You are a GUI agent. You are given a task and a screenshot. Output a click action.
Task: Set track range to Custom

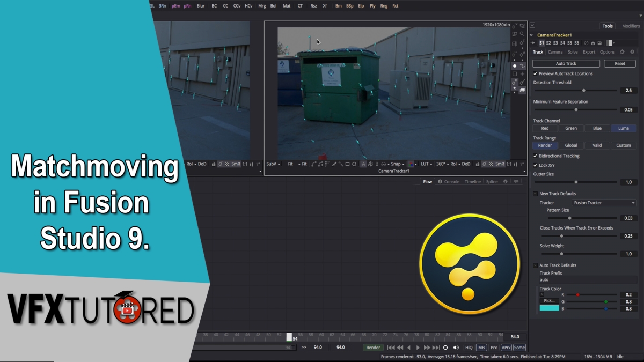pyautogui.click(x=624, y=145)
